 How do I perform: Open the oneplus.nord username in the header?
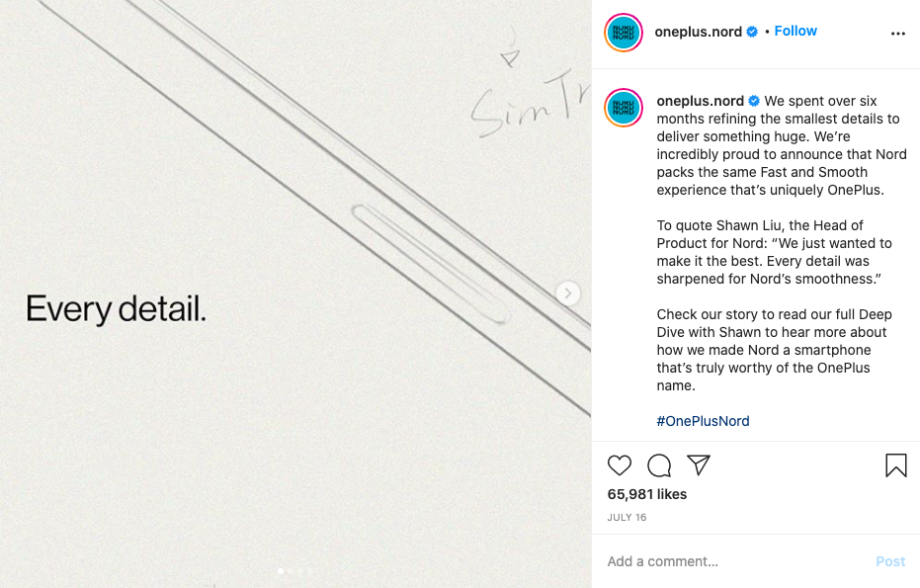[699, 32]
